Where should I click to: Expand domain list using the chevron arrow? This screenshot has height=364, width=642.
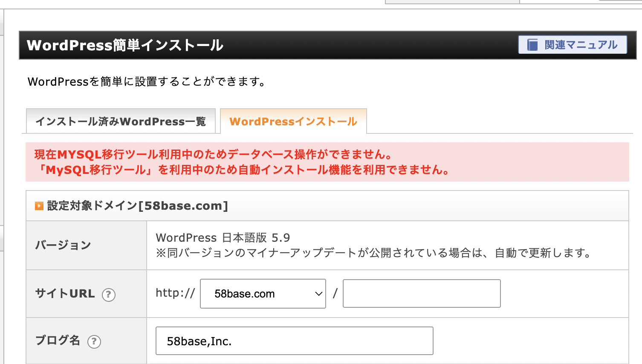318,294
